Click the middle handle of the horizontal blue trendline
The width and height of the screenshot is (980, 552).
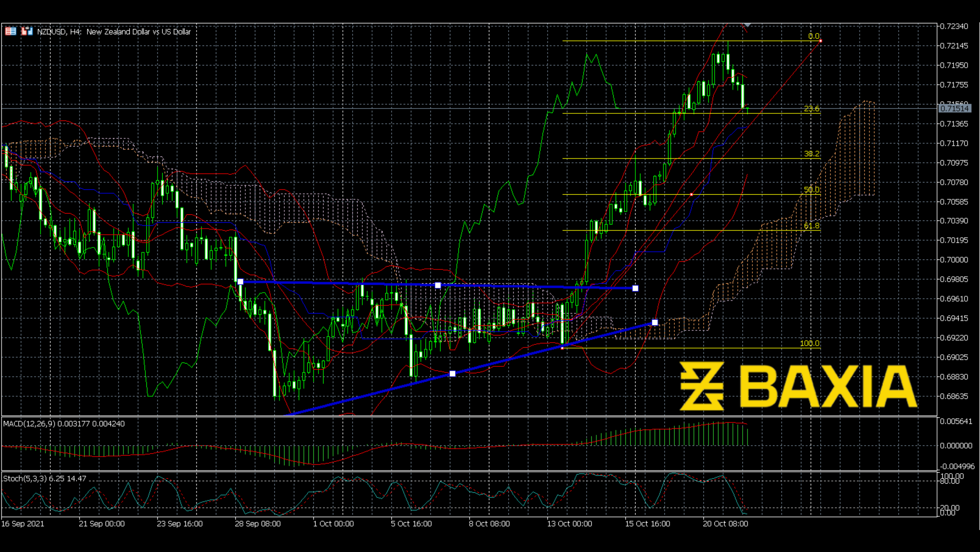click(438, 285)
